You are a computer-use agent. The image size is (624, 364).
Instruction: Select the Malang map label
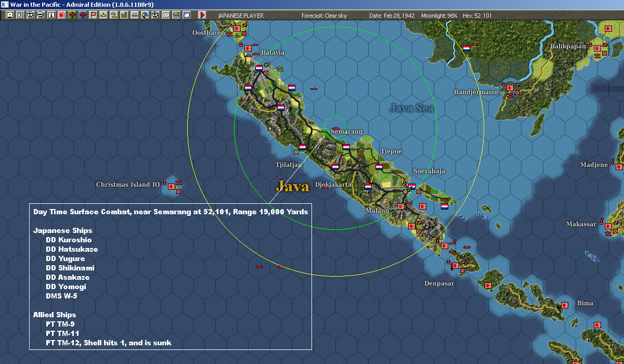(x=376, y=211)
